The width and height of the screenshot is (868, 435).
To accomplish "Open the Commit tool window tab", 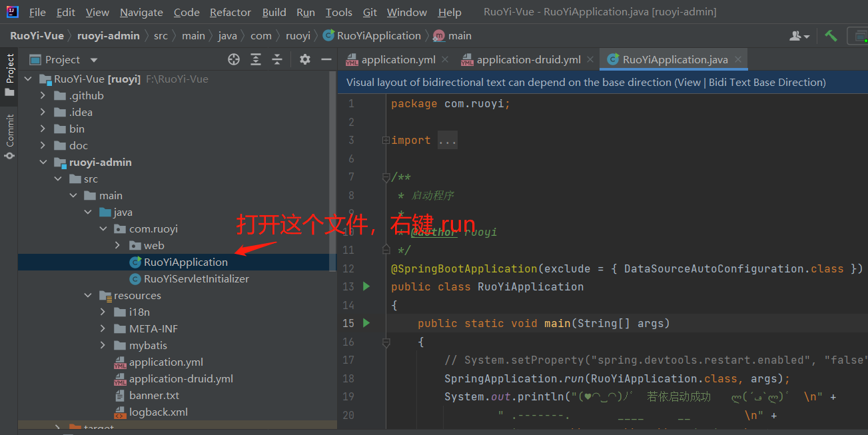I will tap(9, 137).
